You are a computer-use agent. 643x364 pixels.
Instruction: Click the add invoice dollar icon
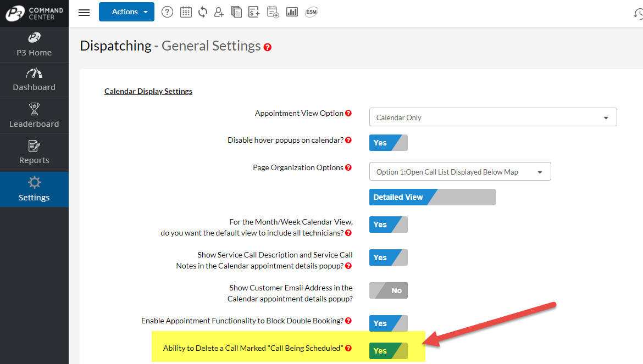tap(254, 12)
